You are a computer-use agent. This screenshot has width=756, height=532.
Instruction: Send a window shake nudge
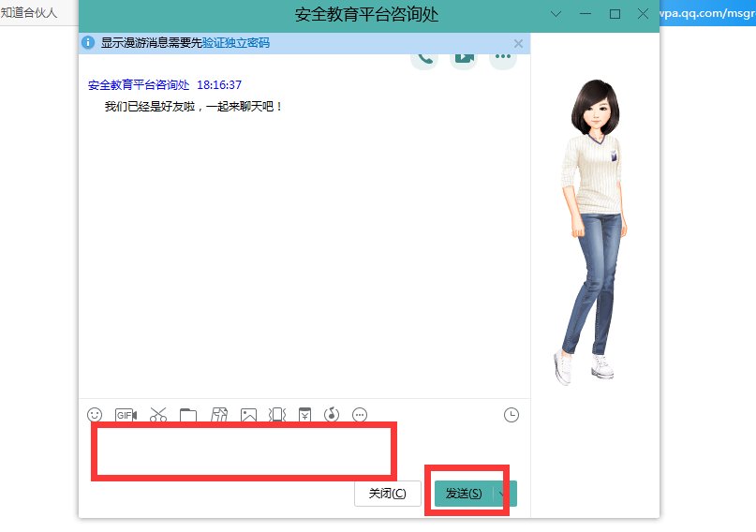coord(277,415)
